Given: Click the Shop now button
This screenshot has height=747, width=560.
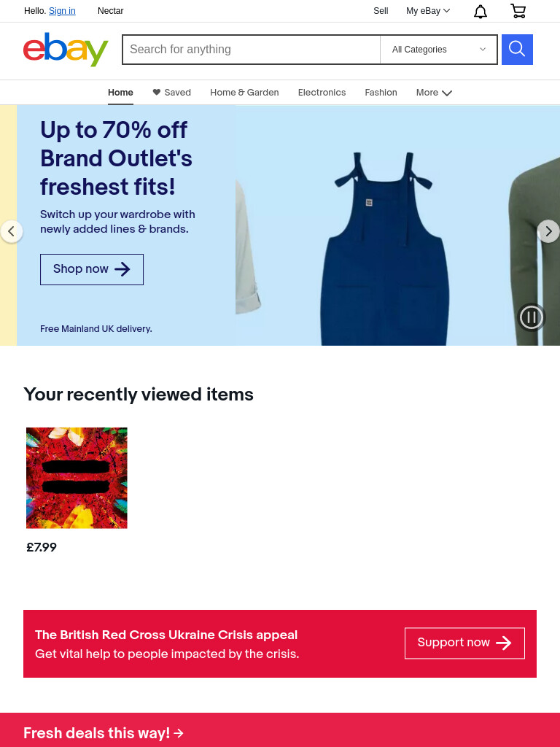Looking at the screenshot, I should coord(92,270).
